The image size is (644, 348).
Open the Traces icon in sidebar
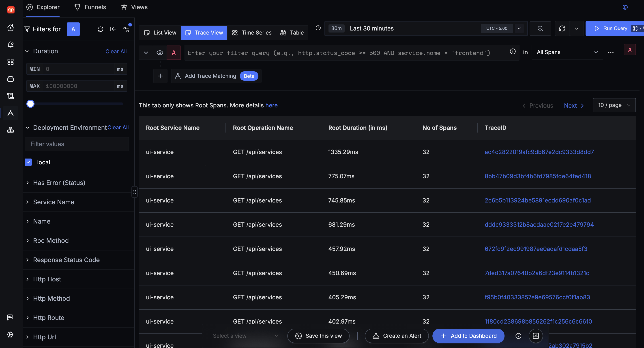(11, 113)
